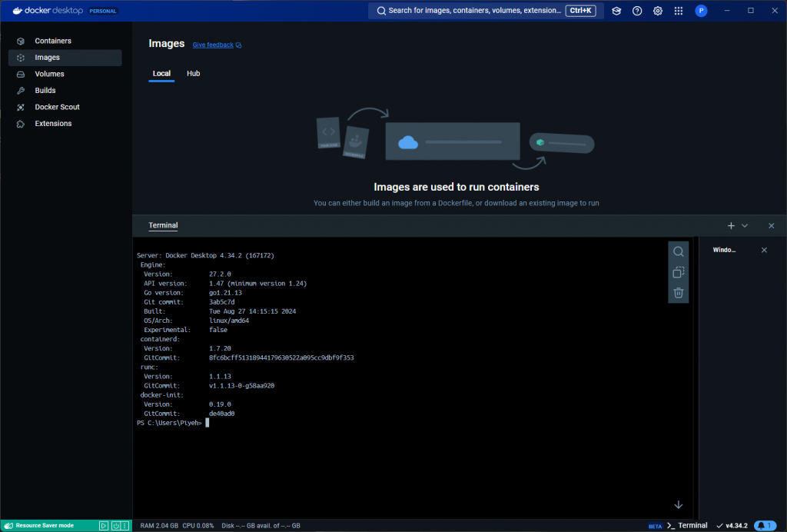Add a new terminal session with plus icon
The width and height of the screenshot is (787, 532).
731,226
